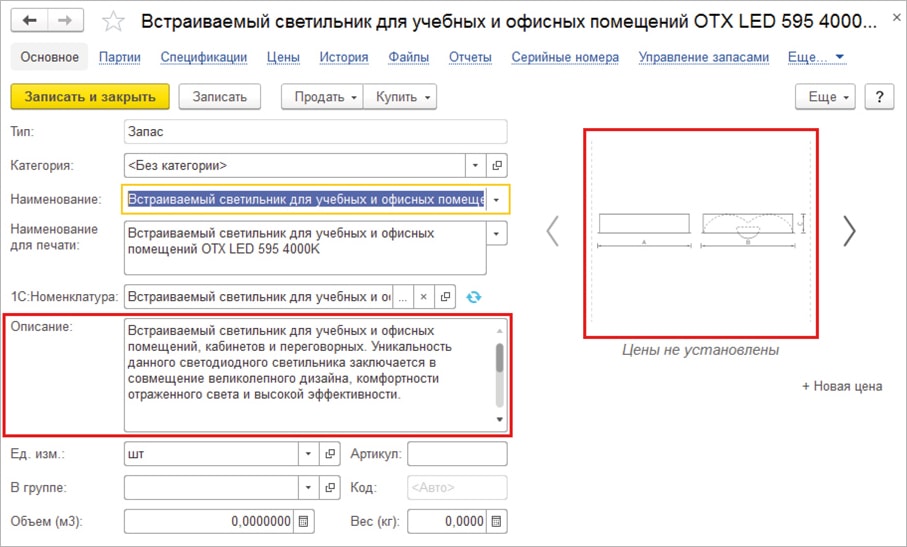Click the back navigation arrow
The image size is (907, 547).
click(x=31, y=21)
